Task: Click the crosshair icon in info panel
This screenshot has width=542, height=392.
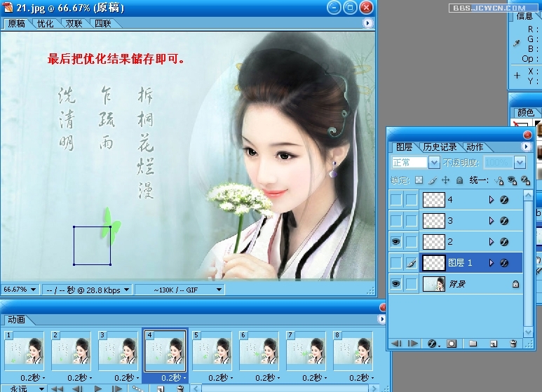Action: point(517,75)
